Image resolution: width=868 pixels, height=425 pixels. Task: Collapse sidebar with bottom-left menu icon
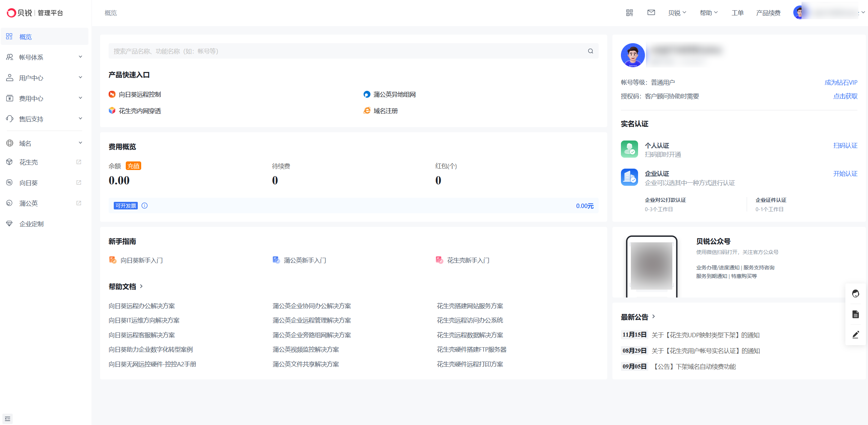pos(8,418)
